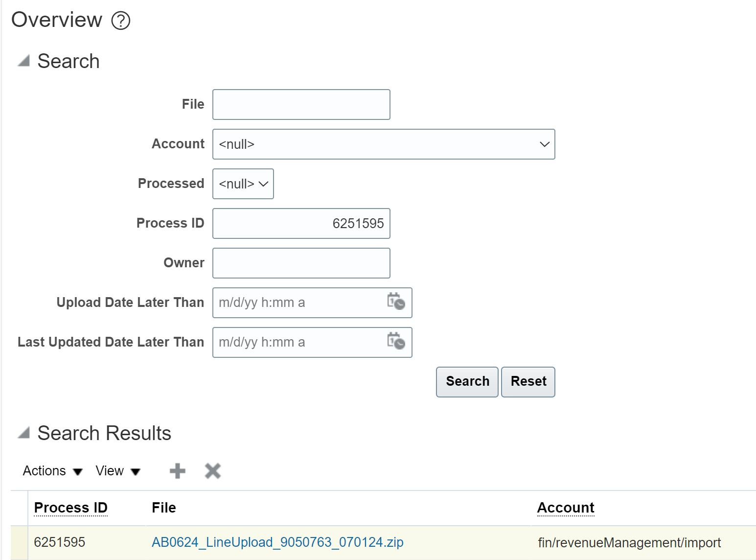
Task: Click the View dropdown arrow icon
Action: point(136,472)
